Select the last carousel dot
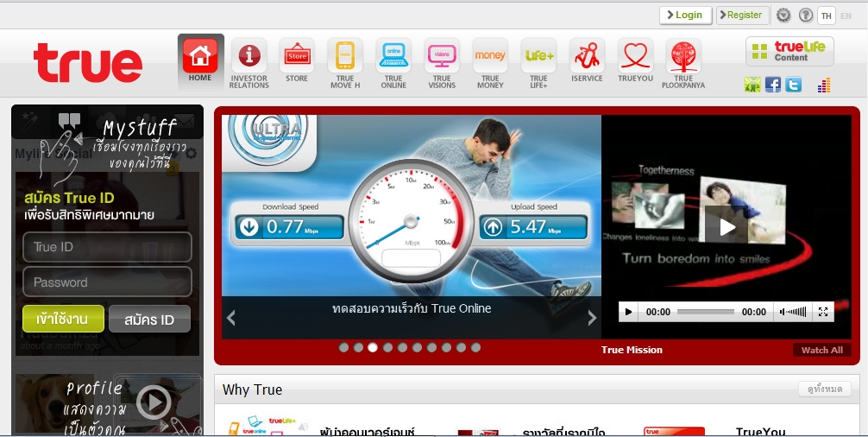The image size is (868, 437). [x=475, y=347]
